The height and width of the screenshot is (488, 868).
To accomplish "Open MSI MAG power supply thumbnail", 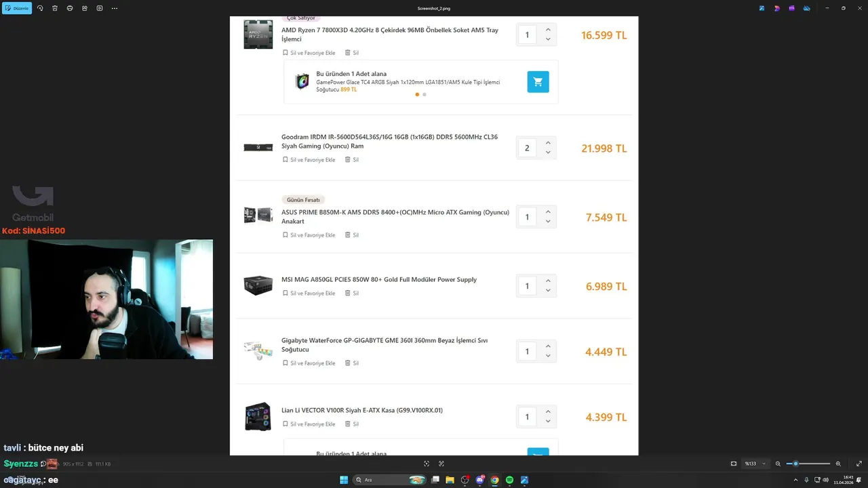I will coord(258,285).
